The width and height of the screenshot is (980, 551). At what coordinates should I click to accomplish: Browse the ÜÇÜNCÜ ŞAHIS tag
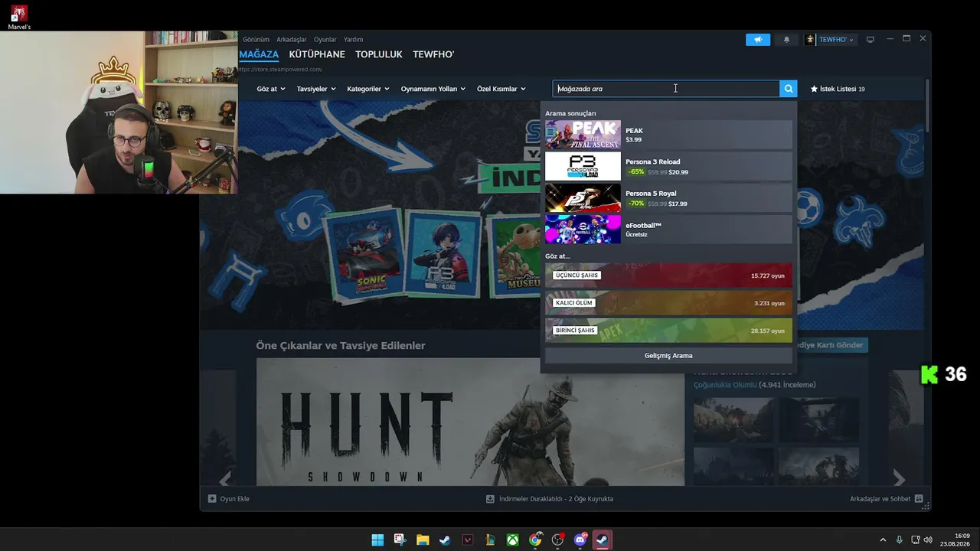tap(668, 275)
